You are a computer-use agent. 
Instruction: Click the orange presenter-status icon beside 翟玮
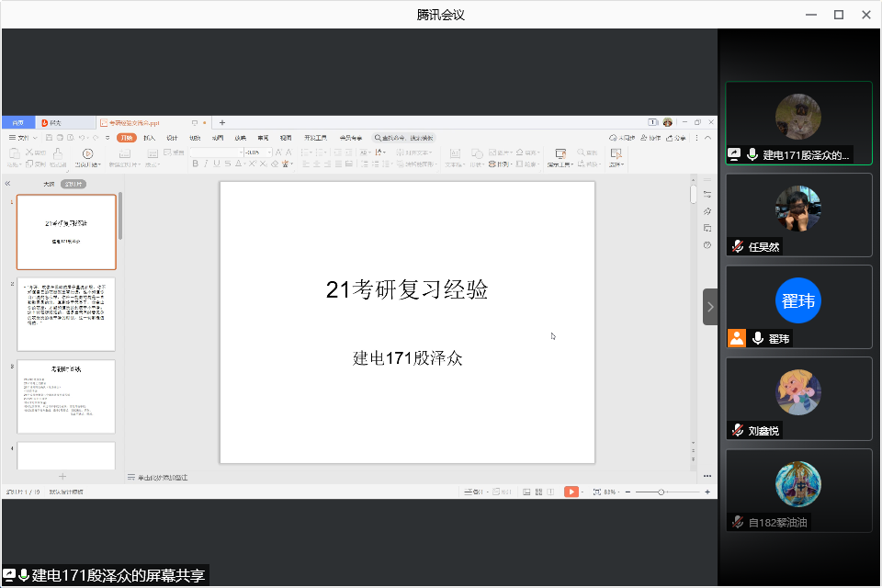click(737, 338)
